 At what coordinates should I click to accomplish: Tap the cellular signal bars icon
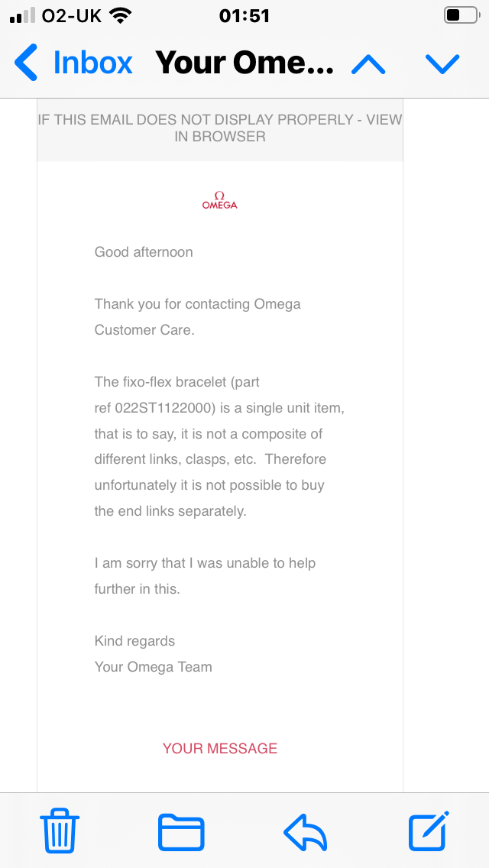22,15
